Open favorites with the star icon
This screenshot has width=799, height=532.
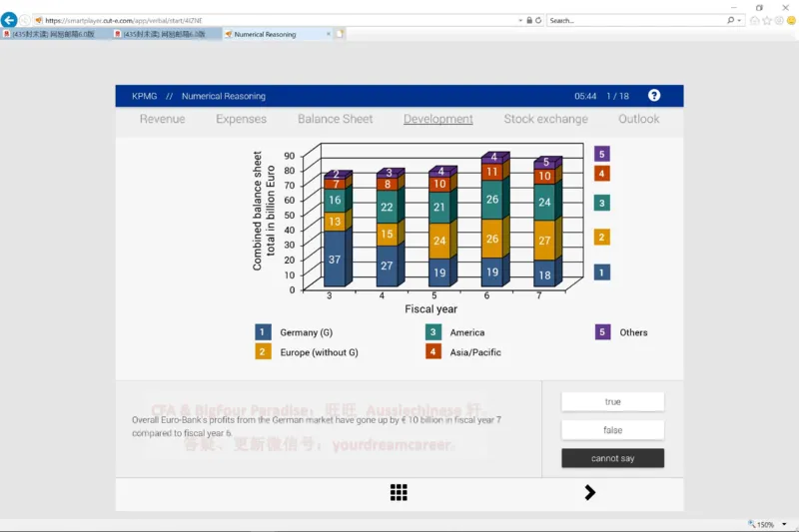[x=767, y=20]
